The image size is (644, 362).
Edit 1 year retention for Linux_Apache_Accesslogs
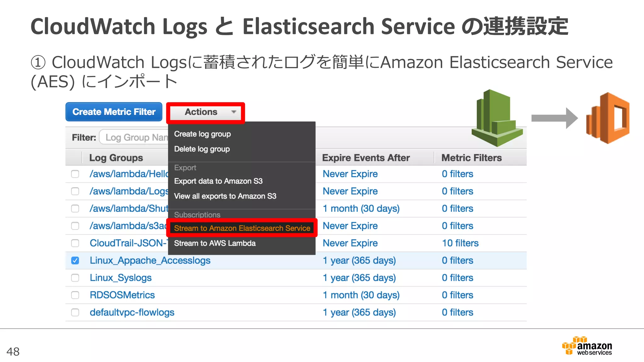[x=359, y=261]
